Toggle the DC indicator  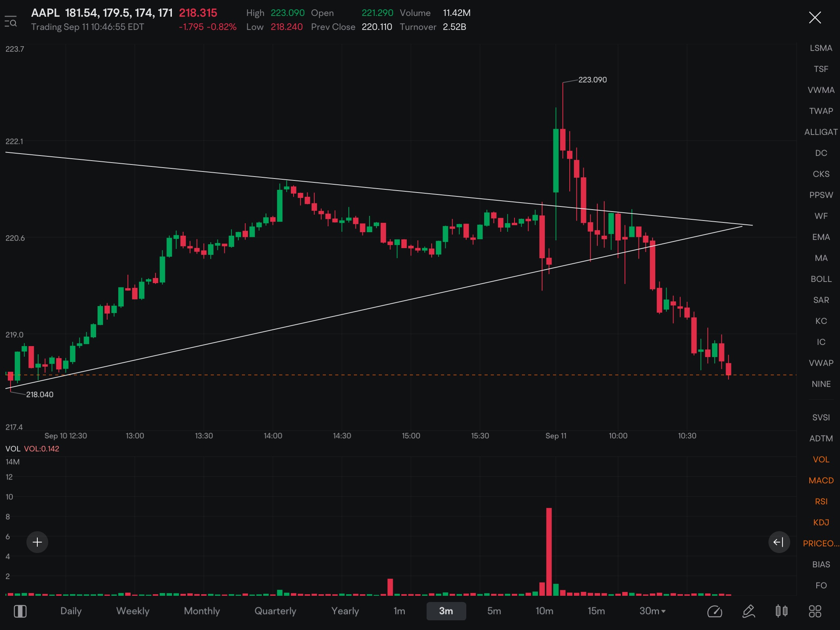(x=821, y=153)
